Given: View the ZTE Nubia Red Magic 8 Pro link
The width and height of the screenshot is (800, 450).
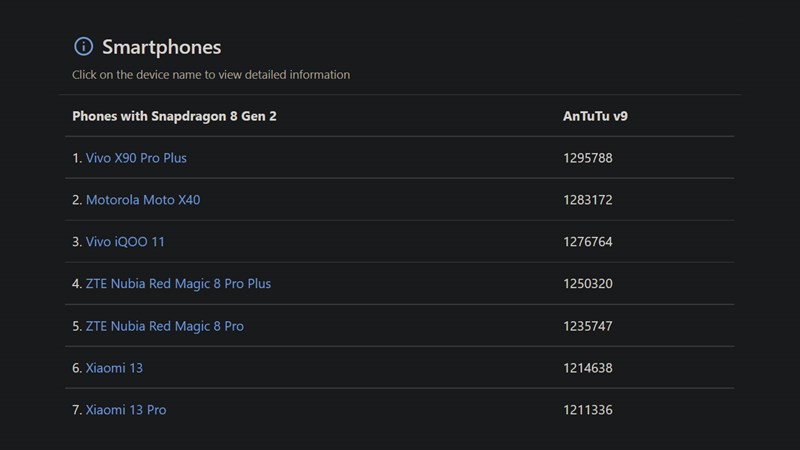Looking at the screenshot, I should (x=164, y=326).
